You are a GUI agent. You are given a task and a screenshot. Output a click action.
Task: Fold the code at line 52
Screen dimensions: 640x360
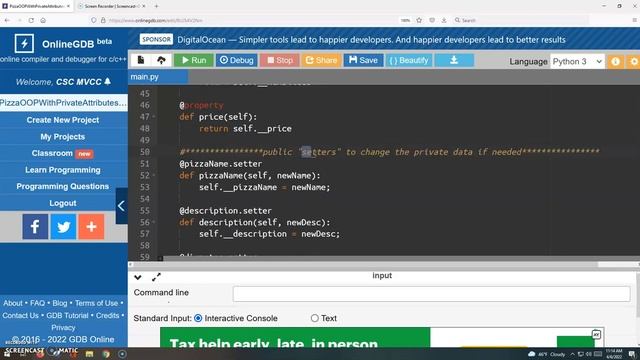pos(154,176)
